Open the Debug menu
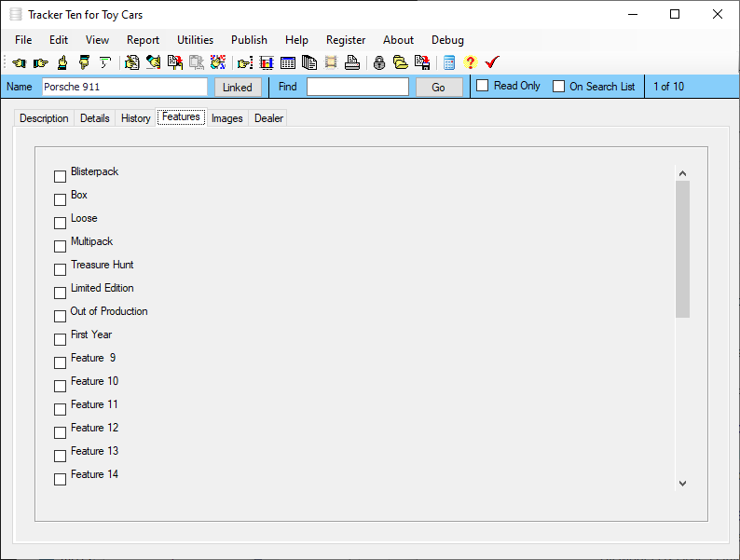 (448, 40)
